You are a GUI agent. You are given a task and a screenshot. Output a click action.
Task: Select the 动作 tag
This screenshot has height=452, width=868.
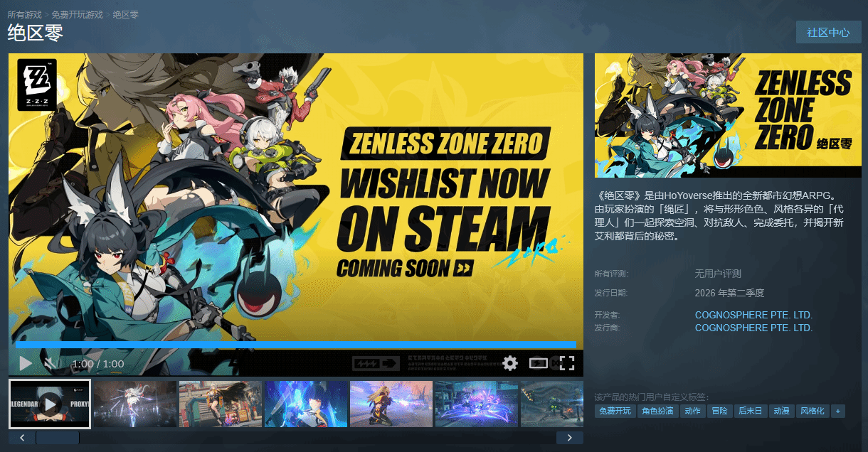(x=692, y=411)
